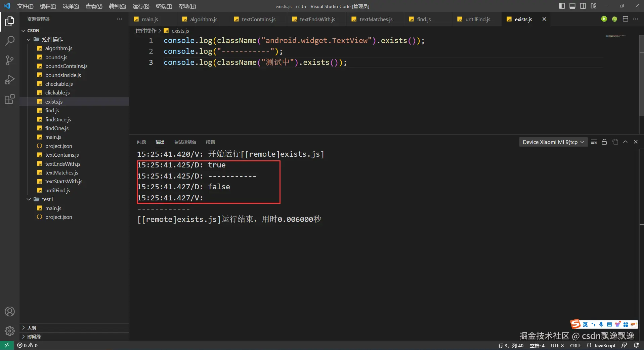Open the Source Control view
This screenshot has width=644, height=350.
coord(10,61)
